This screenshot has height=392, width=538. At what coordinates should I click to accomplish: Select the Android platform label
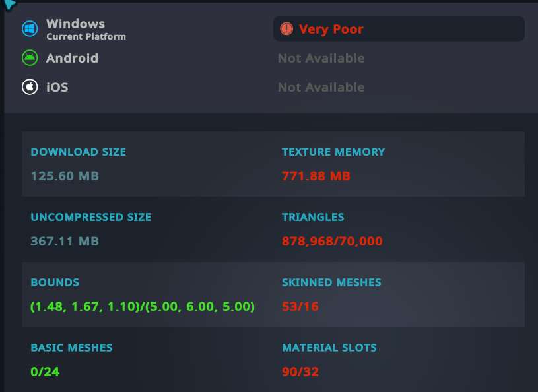click(x=72, y=58)
